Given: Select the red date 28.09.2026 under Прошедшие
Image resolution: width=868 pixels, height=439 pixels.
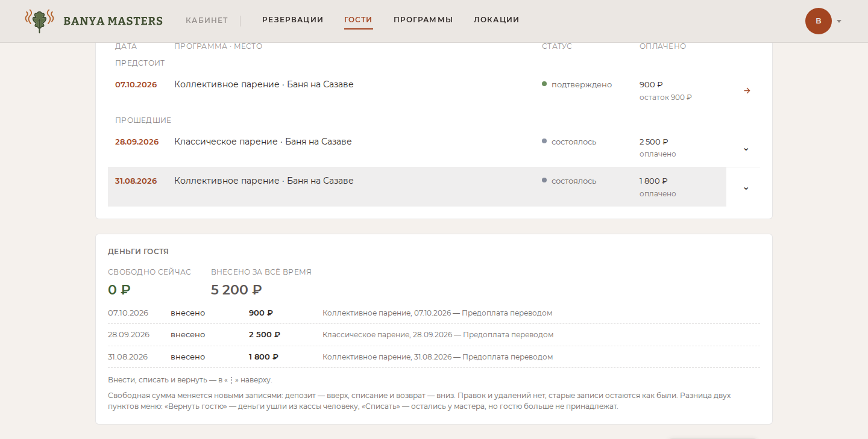Looking at the screenshot, I should (137, 142).
